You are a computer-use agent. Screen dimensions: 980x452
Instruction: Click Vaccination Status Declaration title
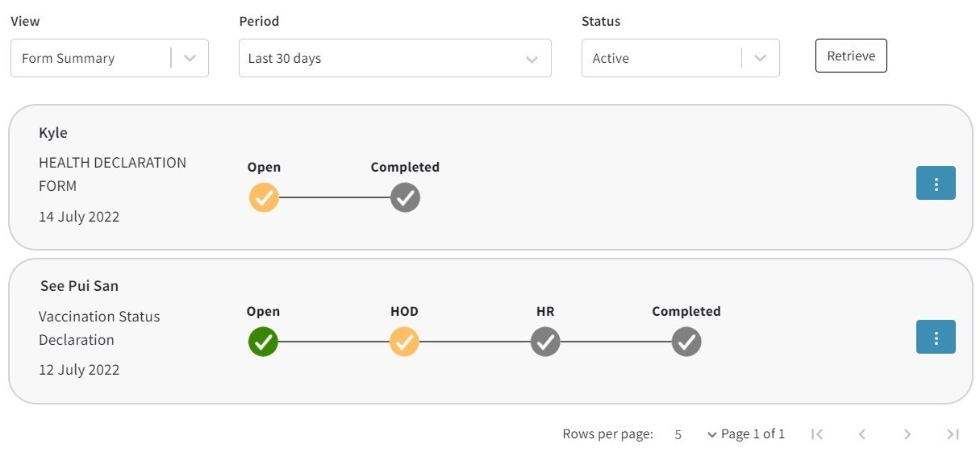pos(99,328)
